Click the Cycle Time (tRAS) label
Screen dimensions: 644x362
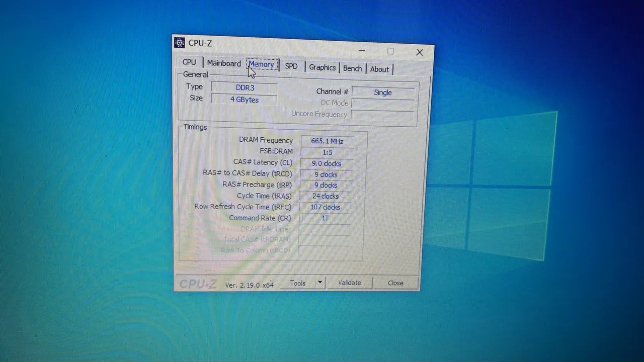(264, 196)
